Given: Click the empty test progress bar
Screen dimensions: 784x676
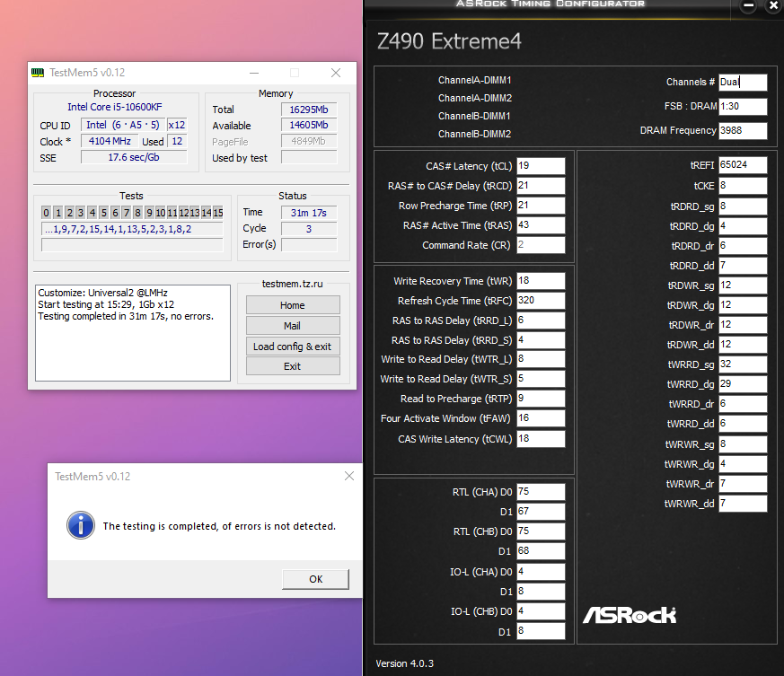Looking at the screenshot, I should (x=132, y=245).
